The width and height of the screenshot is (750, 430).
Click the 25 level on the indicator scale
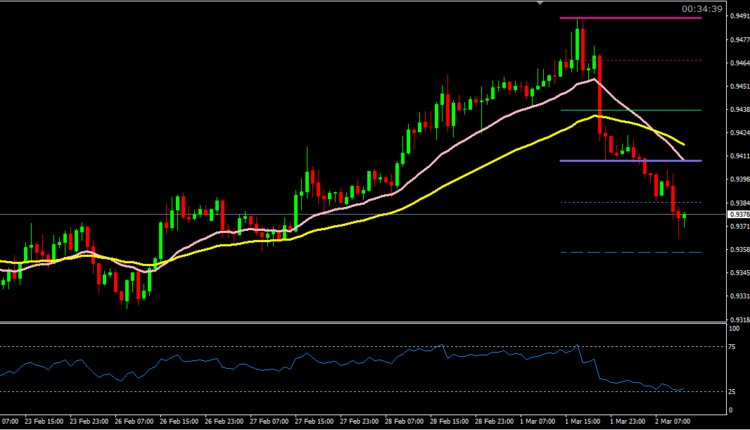(x=735, y=391)
